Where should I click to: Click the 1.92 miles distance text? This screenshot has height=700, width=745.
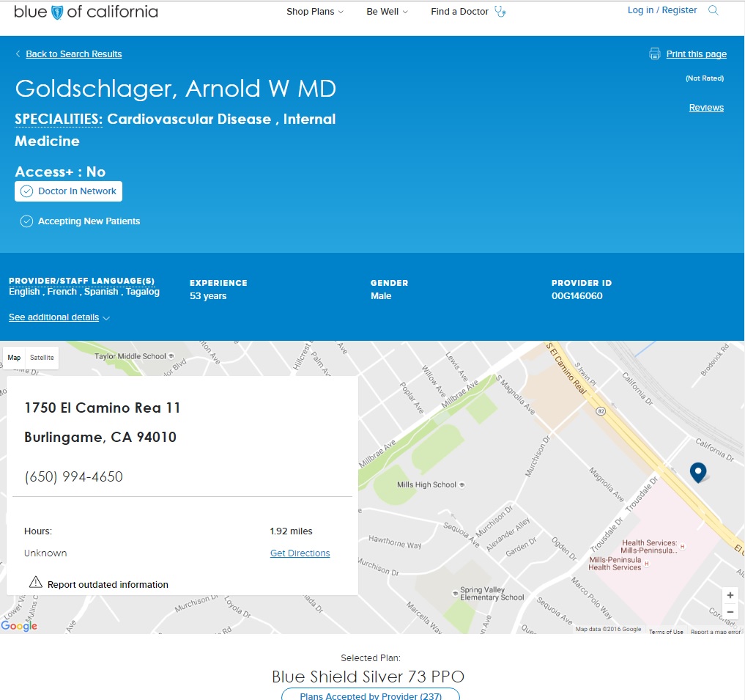(x=292, y=531)
